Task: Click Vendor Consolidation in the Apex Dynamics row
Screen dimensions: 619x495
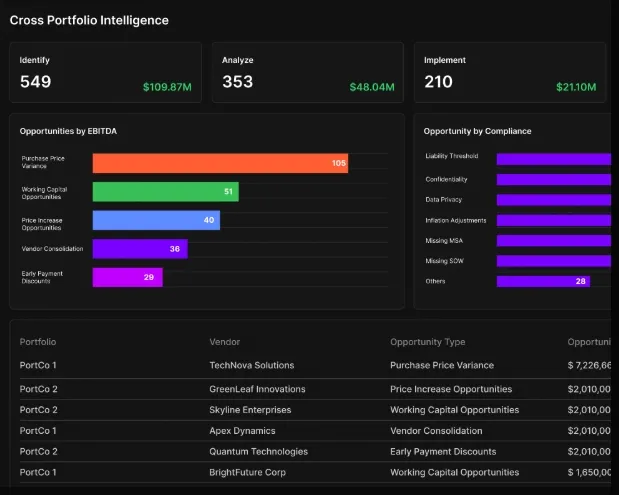Action: coord(436,431)
